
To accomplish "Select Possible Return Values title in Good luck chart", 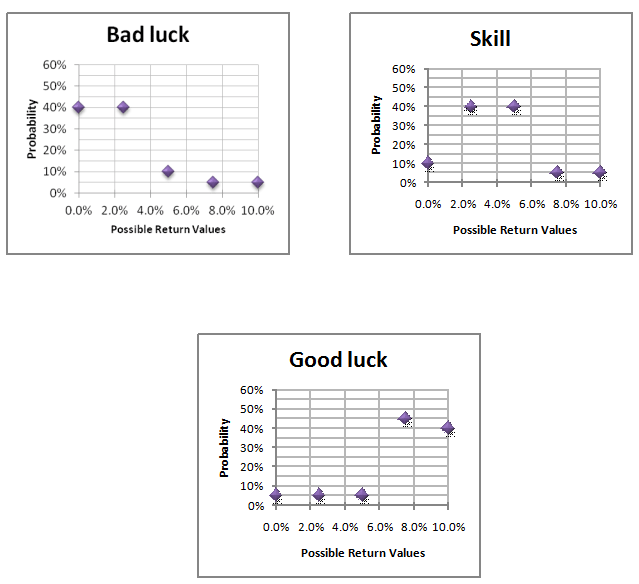I will [x=362, y=552].
